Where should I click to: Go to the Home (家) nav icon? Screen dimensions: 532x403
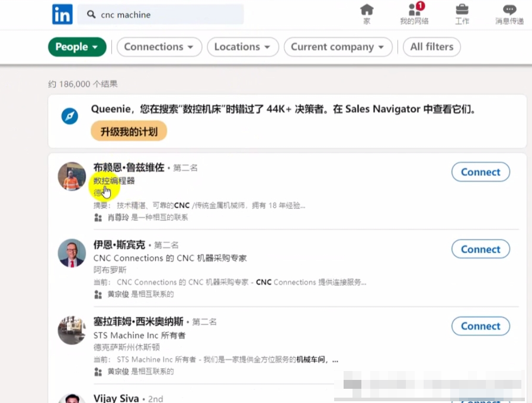[367, 14]
